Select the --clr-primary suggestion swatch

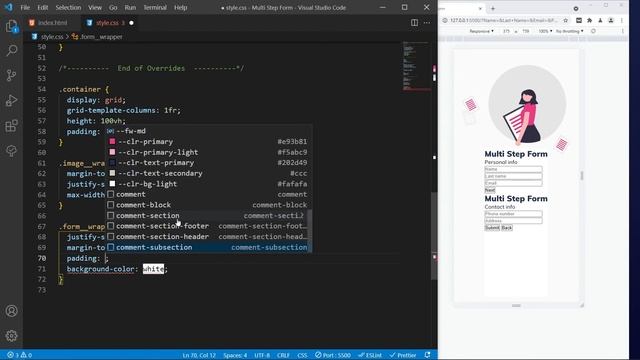click(112, 142)
